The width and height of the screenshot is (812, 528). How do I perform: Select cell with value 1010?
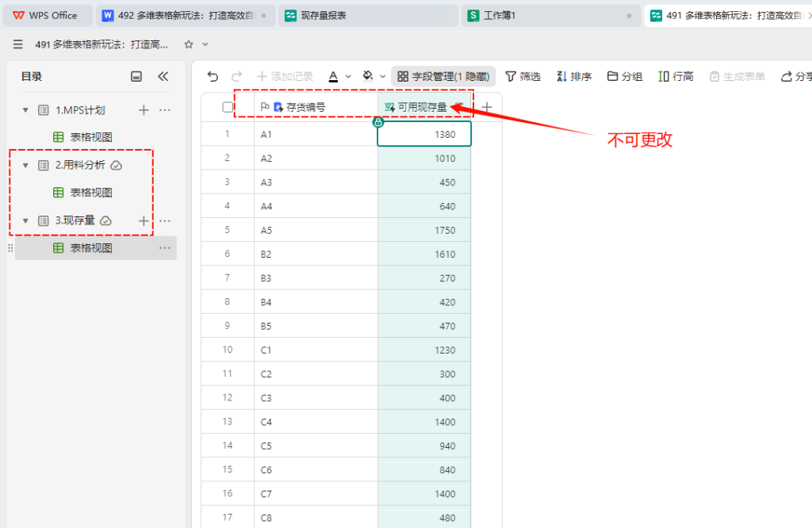coord(424,159)
